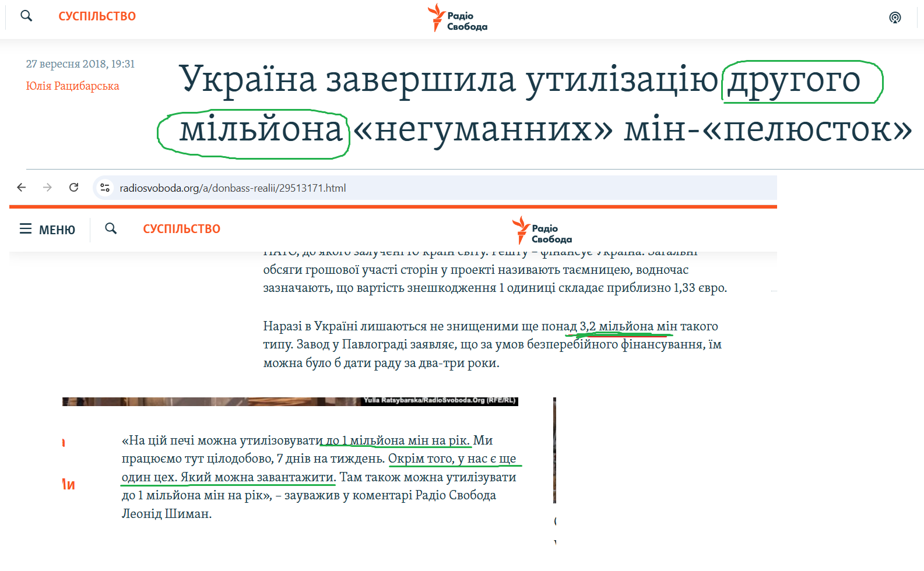Viewport: 924px width, 571px height.
Task: Open the МЕНЮ hamburger menu
Action: tap(47, 229)
